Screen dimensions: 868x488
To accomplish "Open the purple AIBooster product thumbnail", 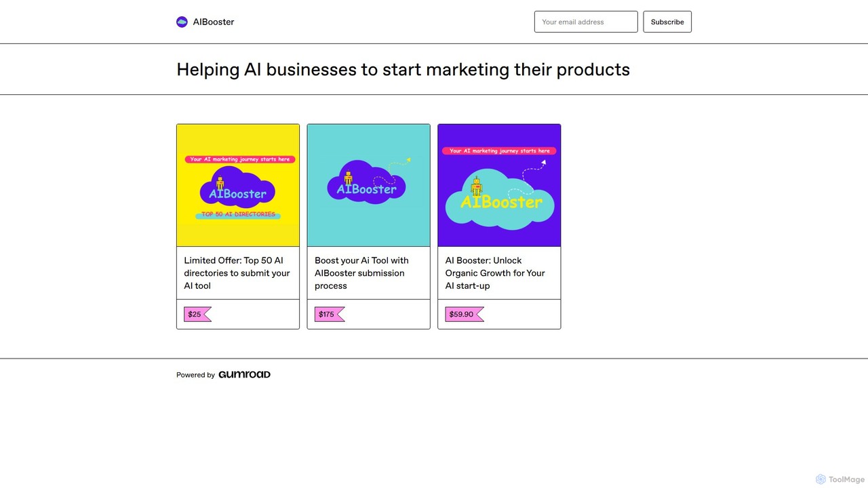I will pyautogui.click(x=499, y=185).
